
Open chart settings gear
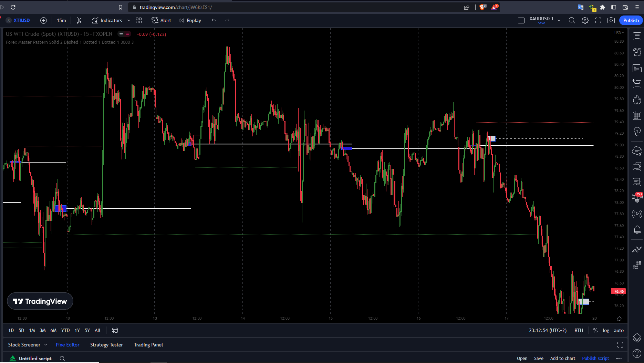(x=585, y=20)
